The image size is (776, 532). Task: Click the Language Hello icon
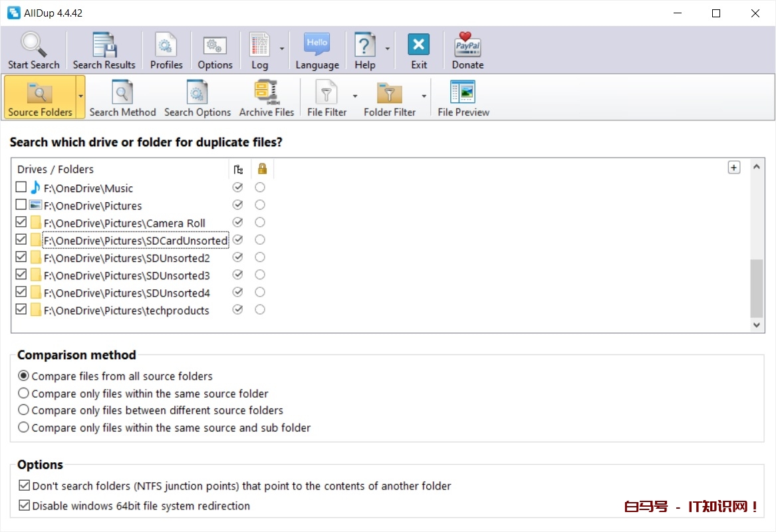pyautogui.click(x=317, y=45)
